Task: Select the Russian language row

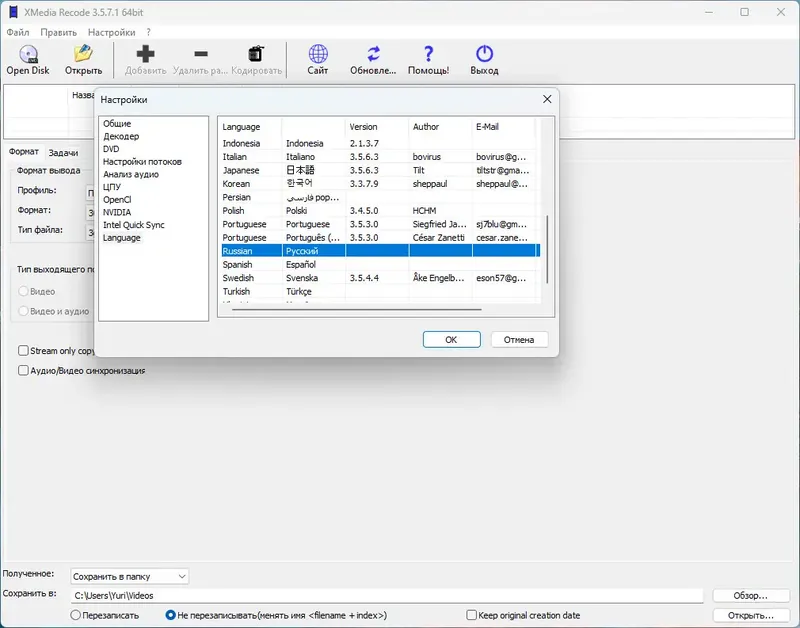Action: click(x=380, y=251)
